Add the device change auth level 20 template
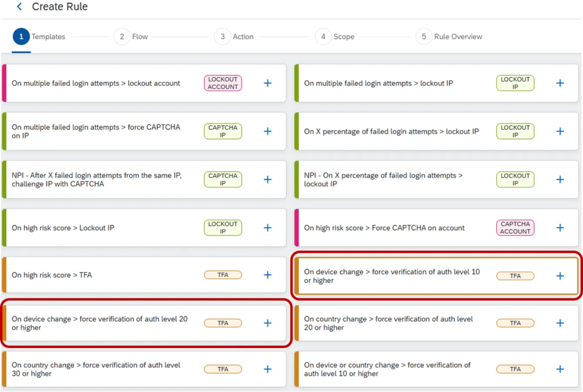The height and width of the screenshot is (392, 583). coord(268,323)
